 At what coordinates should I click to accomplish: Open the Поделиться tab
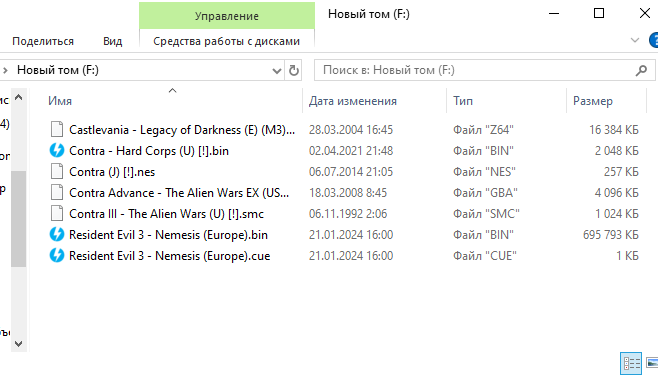[43, 41]
